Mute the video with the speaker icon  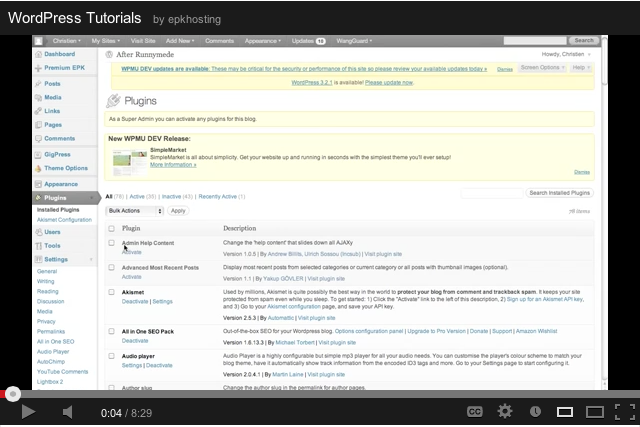(68, 412)
